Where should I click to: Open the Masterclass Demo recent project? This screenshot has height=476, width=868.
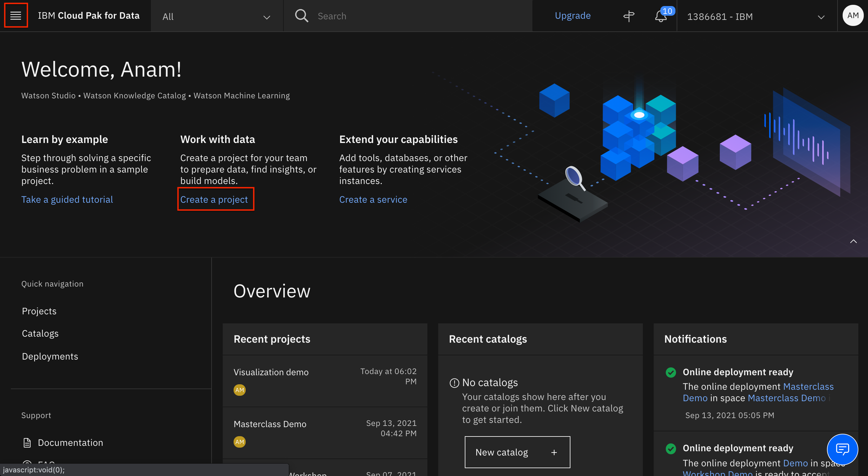(x=270, y=424)
